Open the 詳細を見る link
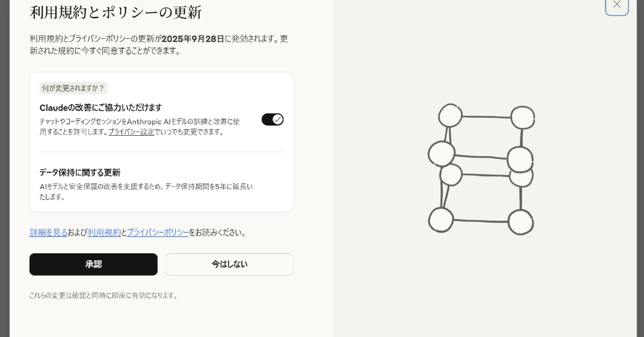The height and width of the screenshot is (337, 644). [48, 232]
